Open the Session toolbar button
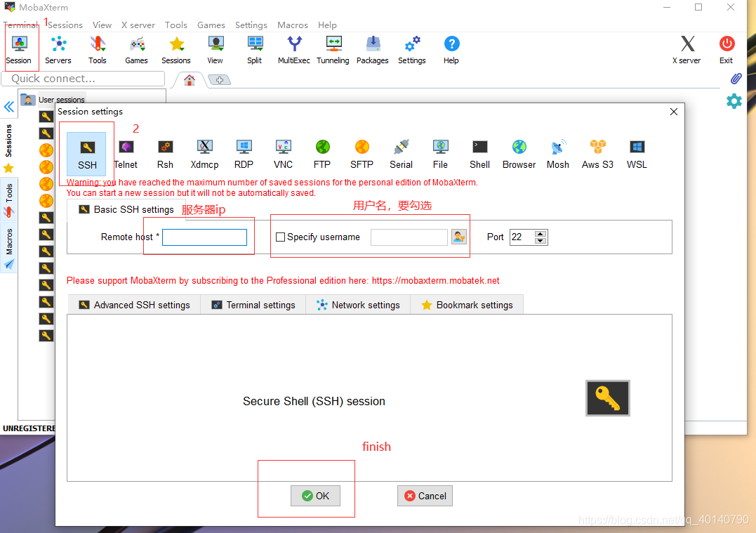Image resolution: width=756 pixels, height=533 pixels. [x=19, y=50]
